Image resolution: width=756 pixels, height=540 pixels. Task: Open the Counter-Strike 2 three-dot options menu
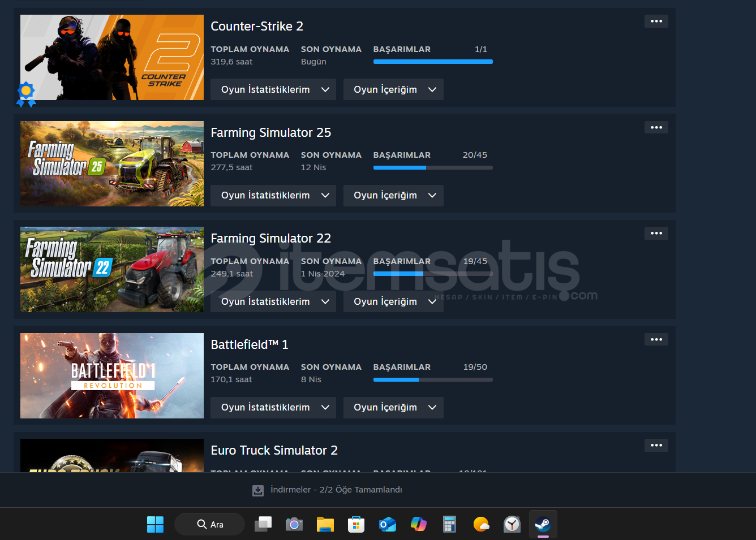point(656,21)
